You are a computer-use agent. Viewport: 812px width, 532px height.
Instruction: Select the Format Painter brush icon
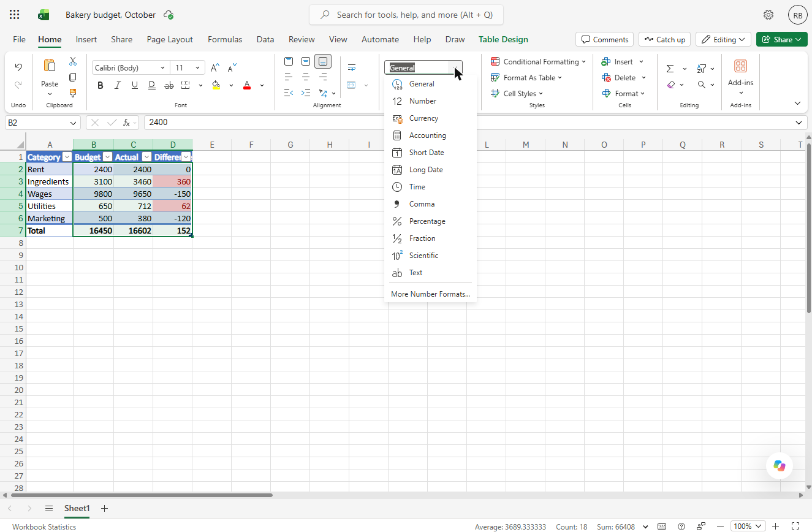point(73,93)
